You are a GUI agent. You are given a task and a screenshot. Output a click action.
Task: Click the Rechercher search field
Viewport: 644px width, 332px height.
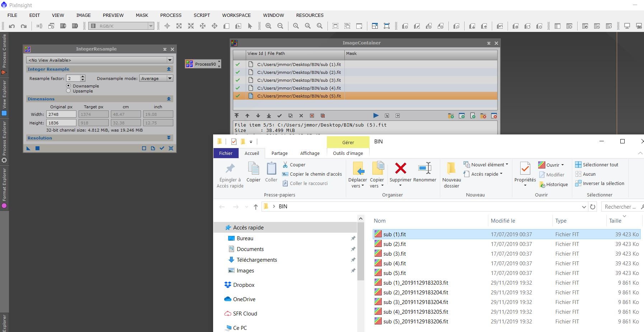(x=620, y=207)
